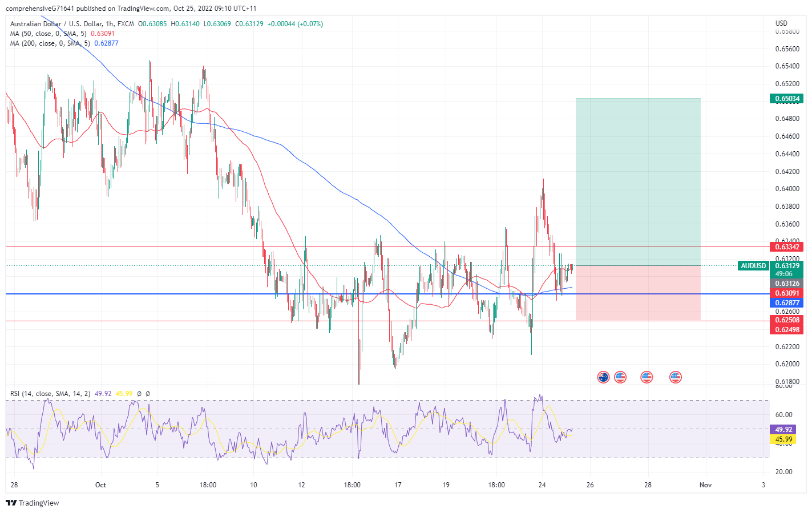Click the green AUDUSD symbol label
Screen dimensions: 812x513
click(x=753, y=266)
